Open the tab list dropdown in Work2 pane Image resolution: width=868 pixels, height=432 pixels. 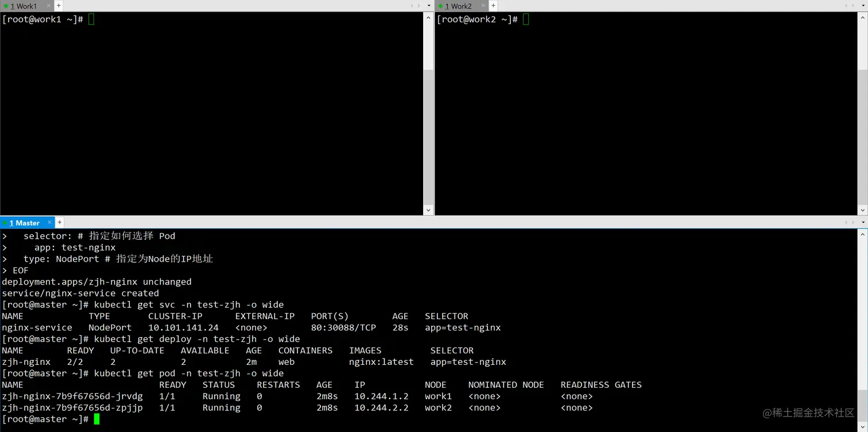pyautogui.click(x=863, y=6)
